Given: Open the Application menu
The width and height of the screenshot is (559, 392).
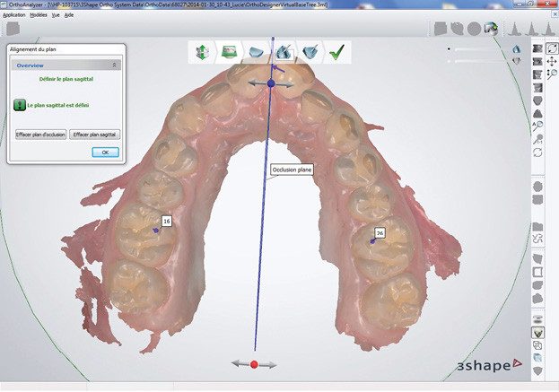Looking at the screenshot, I should pyautogui.click(x=13, y=15).
